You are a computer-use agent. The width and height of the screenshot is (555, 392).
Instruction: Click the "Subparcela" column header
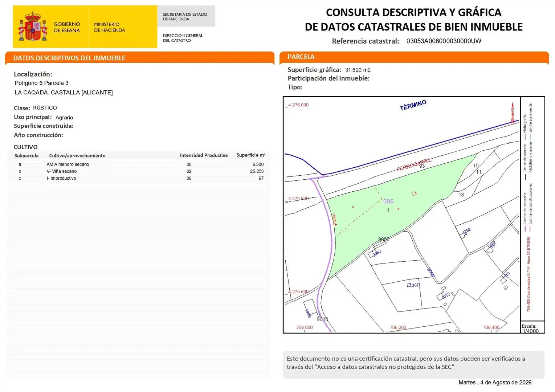pos(26,156)
